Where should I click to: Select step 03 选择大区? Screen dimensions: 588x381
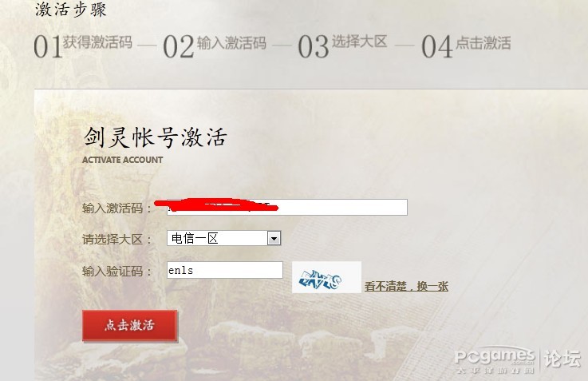pos(342,46)
